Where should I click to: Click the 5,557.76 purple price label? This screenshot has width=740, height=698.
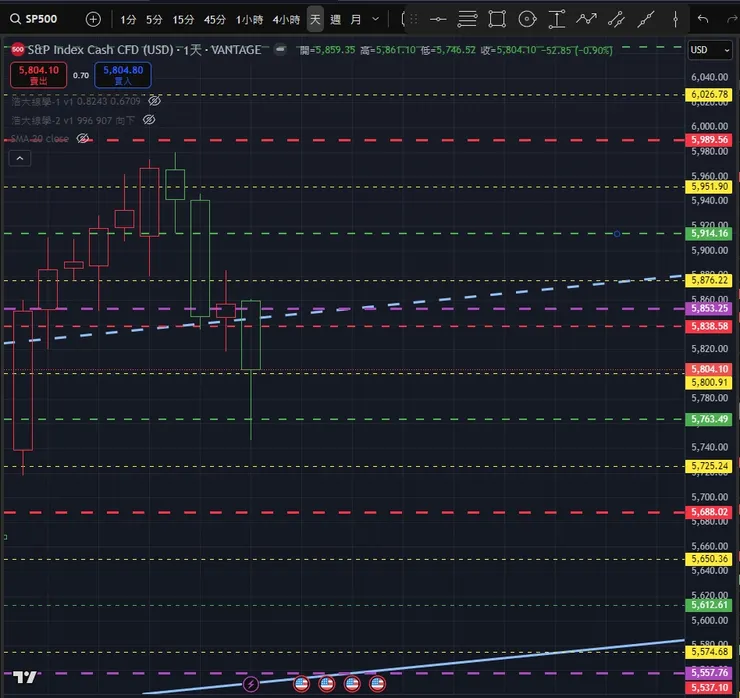[x=709, y=673]
